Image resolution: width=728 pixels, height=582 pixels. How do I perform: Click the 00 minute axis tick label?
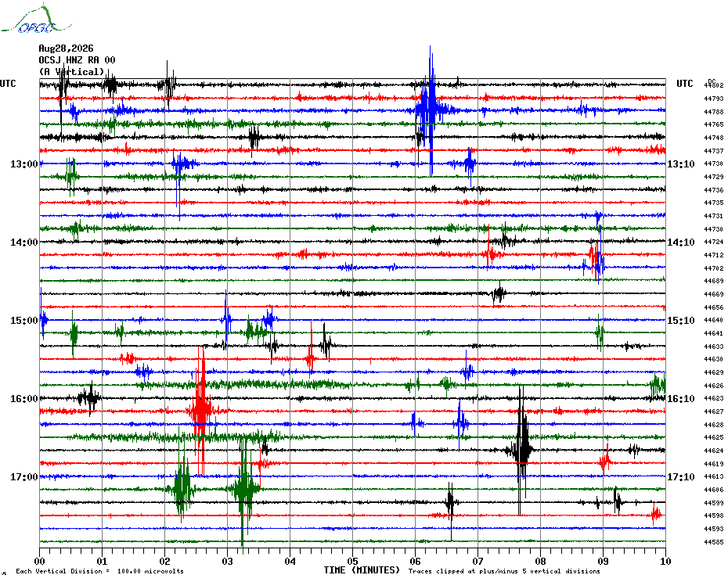39,561
